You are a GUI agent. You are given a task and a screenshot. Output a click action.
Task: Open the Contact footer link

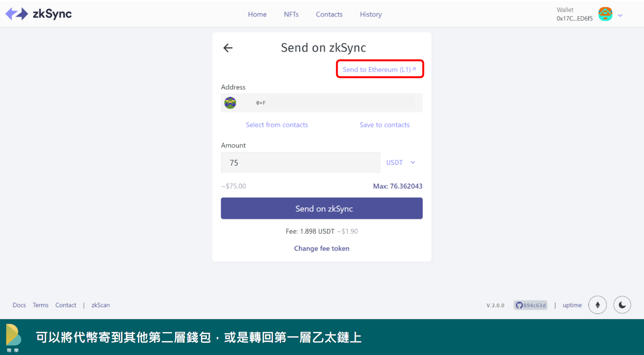pyautogui.click(x=66, y=305)
